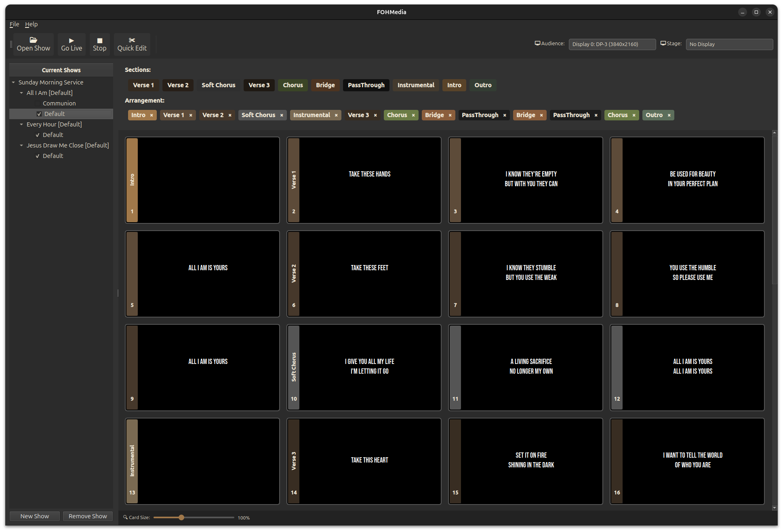The width and height of the screenshot is (783, 532).
Task: Select slide 15 Set It On Fire
Action: 525,461
